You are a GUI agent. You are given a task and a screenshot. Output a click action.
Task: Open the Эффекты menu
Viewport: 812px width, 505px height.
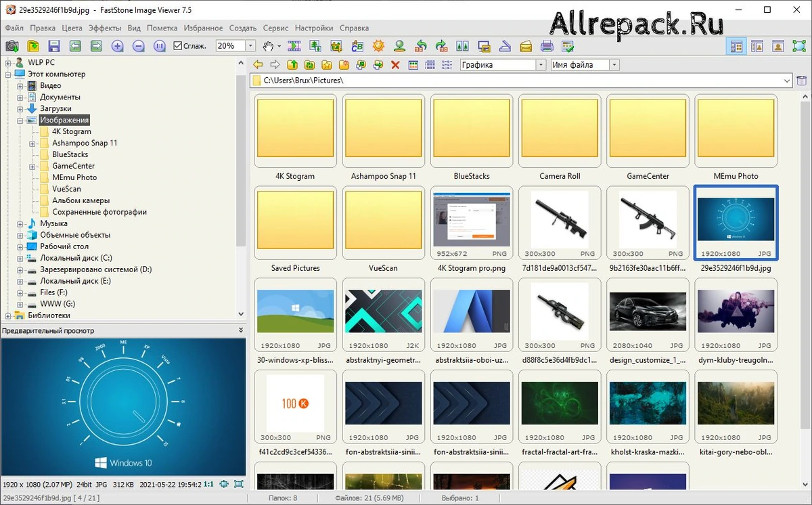pyautogui.click(x=105, y=28)
